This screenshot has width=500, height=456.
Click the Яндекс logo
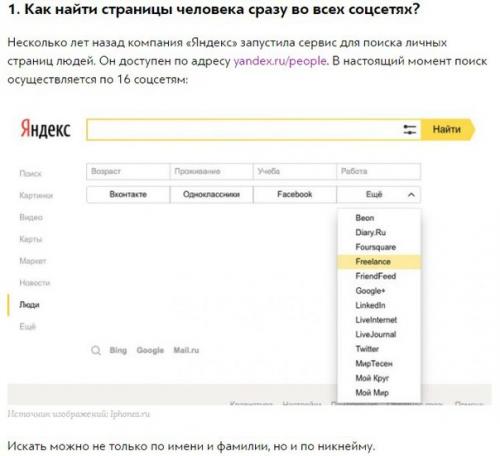[46, 129]
